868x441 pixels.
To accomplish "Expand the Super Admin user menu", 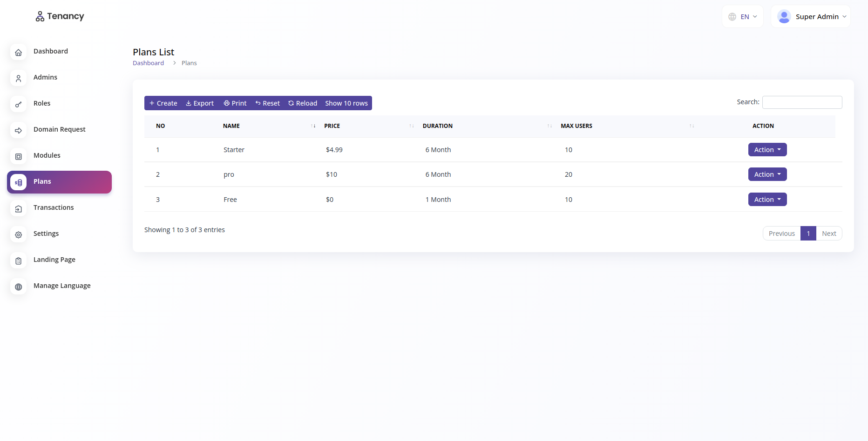I will tap(811, 17).
